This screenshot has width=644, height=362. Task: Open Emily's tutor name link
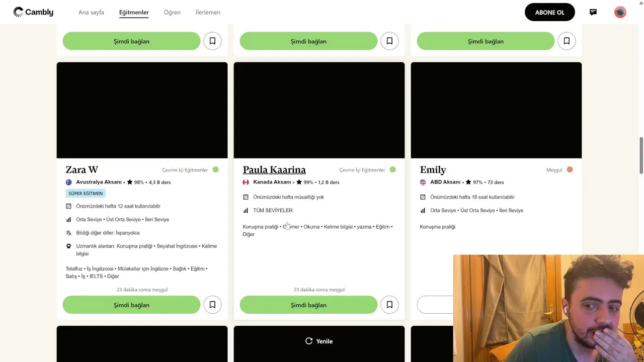pos(433,170)
